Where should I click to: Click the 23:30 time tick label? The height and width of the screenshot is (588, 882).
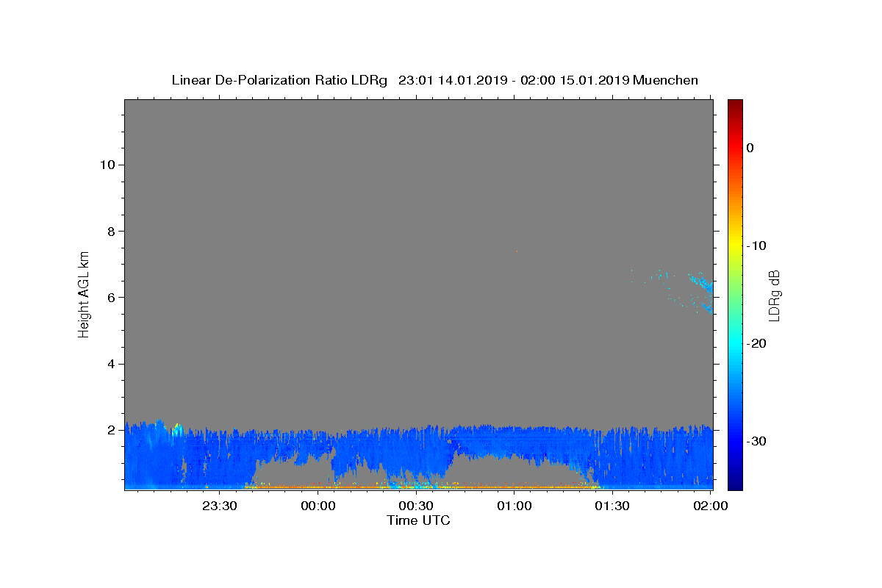tap(220, 506)
